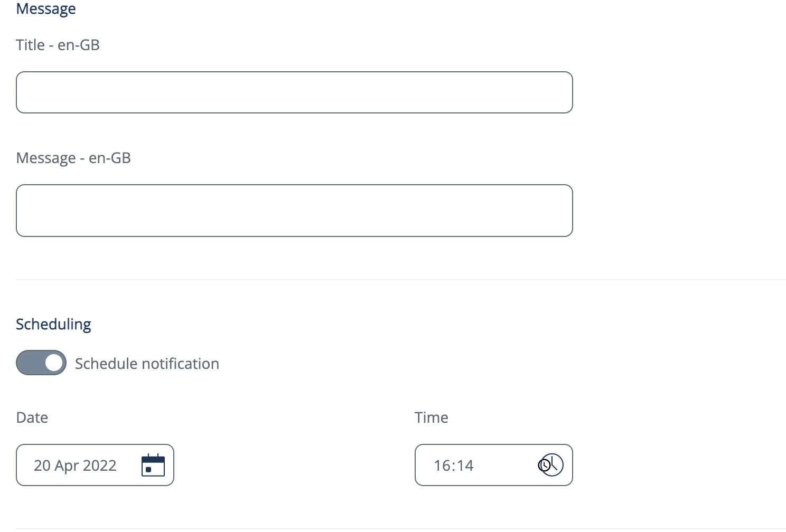Click the "Title - en-GB" field label
Viewport: 786px width, 532px height.
point(58,45)
